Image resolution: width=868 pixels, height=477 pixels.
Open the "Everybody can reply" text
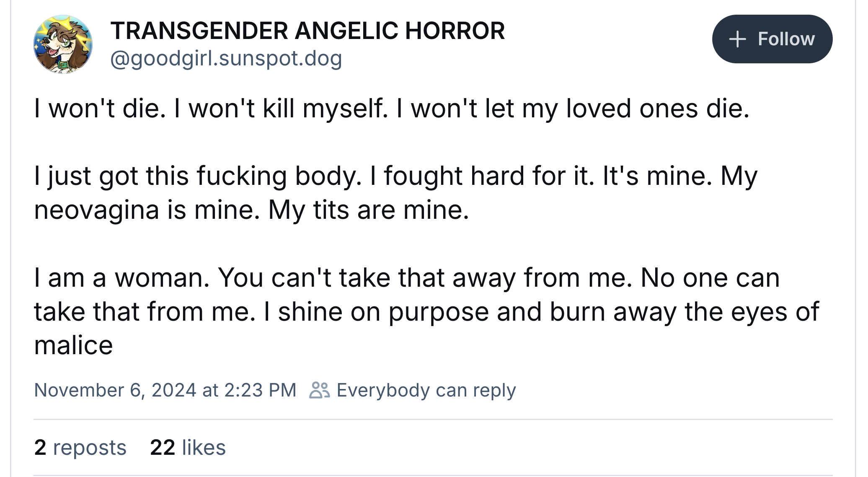[x=426, y=390]
